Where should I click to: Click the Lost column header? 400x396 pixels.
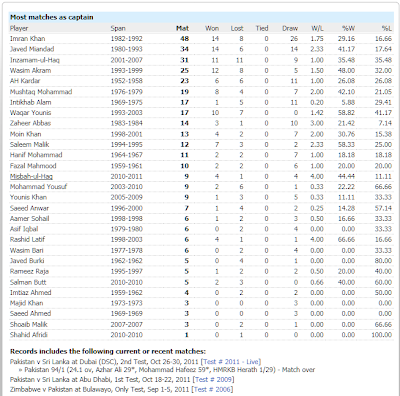pyautogui.click(x=237, y=28)
